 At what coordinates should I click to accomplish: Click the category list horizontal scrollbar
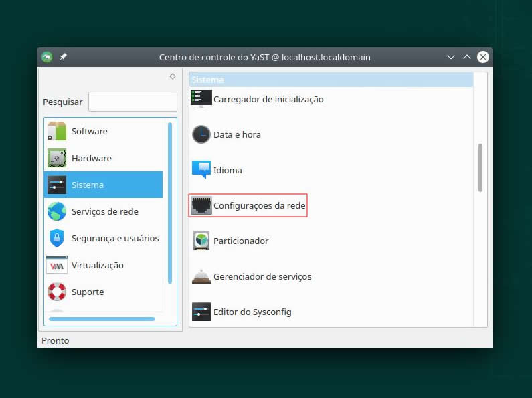point(102,319)
